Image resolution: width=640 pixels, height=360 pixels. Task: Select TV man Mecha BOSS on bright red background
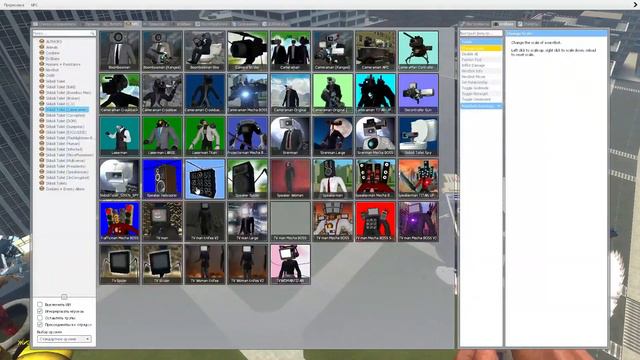tap(376, 222)
